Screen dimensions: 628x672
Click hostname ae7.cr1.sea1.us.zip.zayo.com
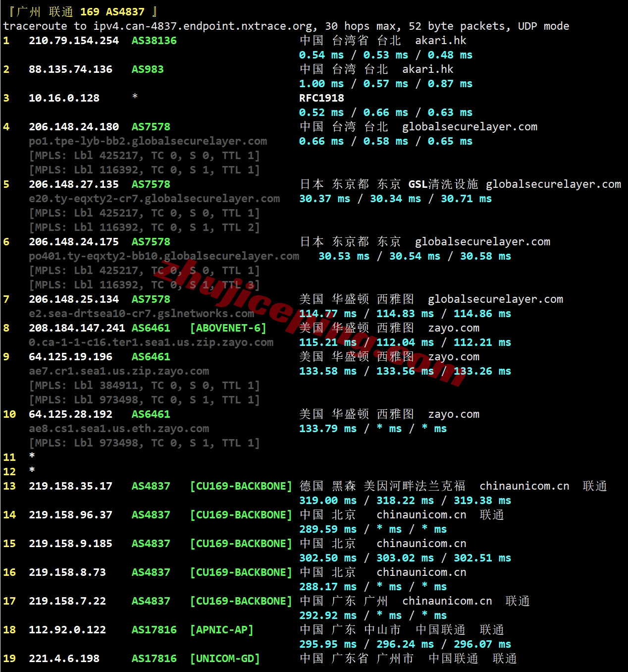click(x=119, y=371)
